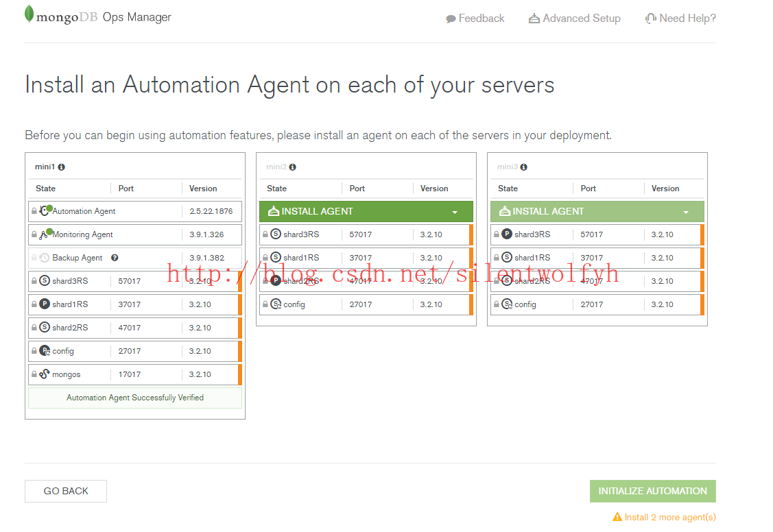Click the secondary icon of shard1RS in mini2
Screen dimensions: 773x532
(276, 257)
